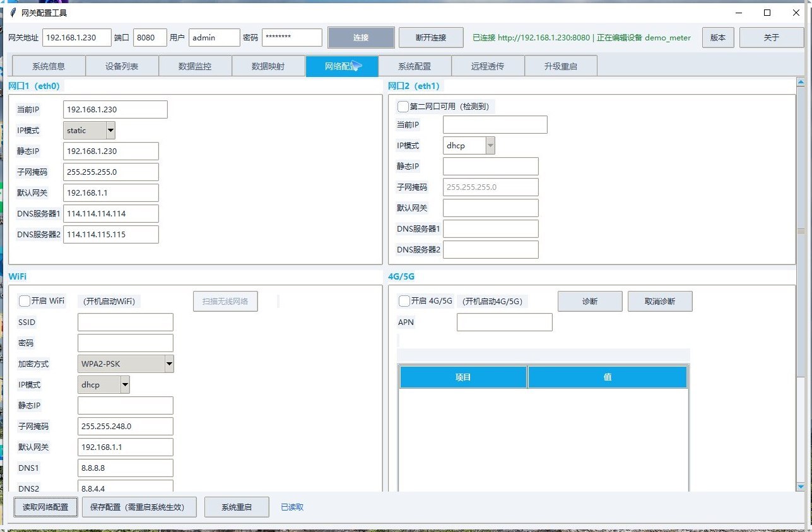Viewport: 812px width, 532px height.
Task: Click the 端口 field showing 8080
Action: click(x=150, y=38)
